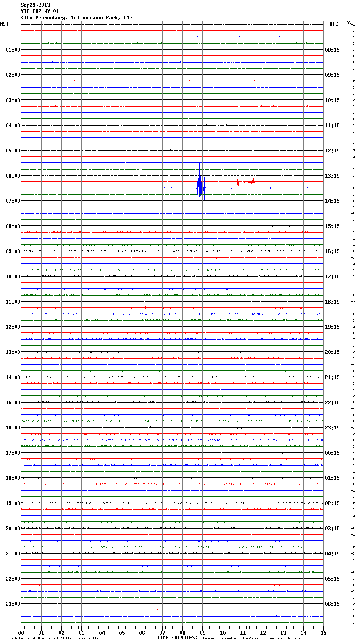
Task: Click the 11:15 UTC time label
Action: [332, 126]
